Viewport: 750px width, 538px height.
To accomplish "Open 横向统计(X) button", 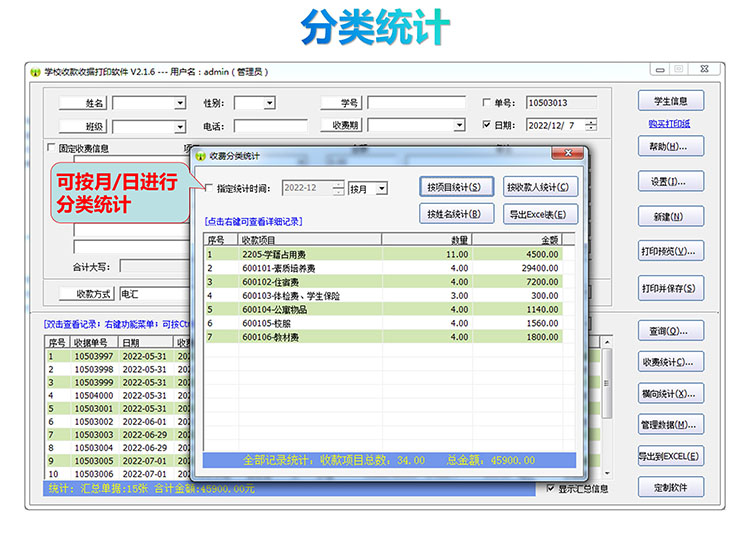I will (671, 394).
